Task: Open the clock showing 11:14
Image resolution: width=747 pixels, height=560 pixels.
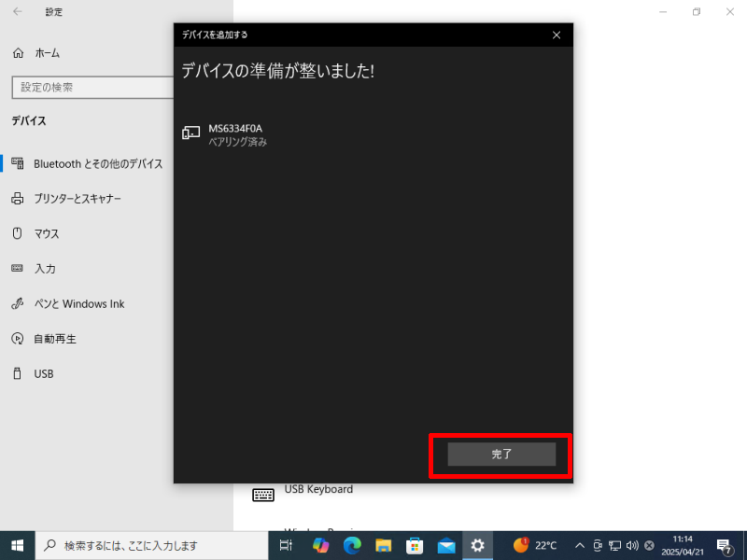Action: click(683, 546)
